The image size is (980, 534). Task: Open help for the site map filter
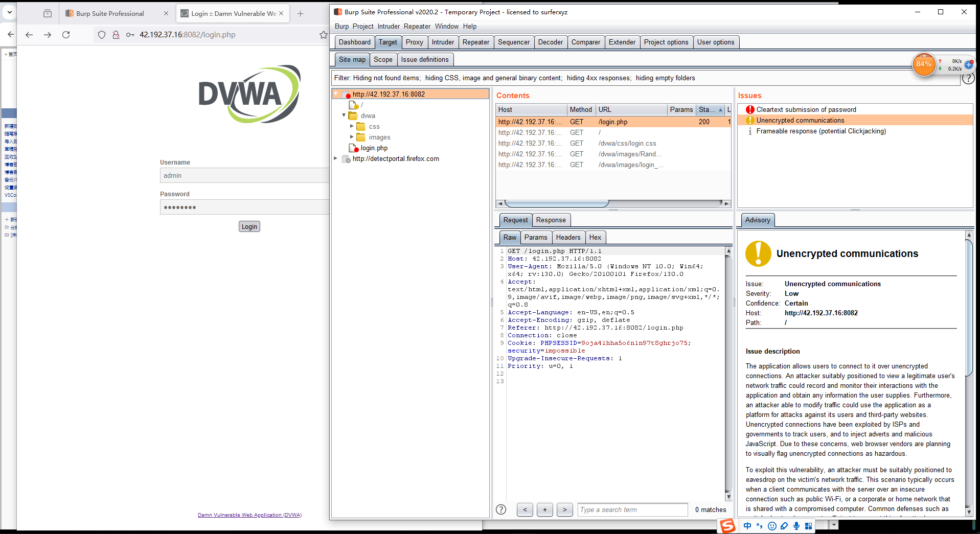tap(968, 78)
